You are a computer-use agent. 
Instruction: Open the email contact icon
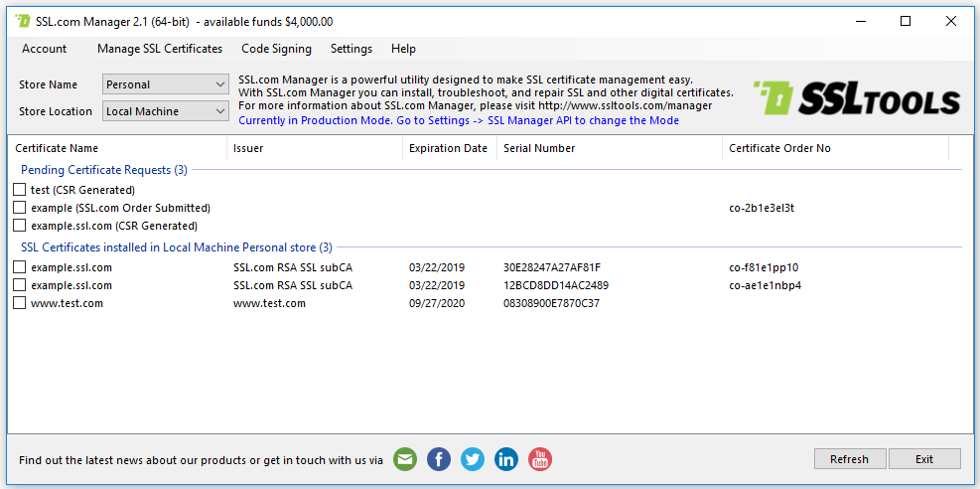coord(405,459)
